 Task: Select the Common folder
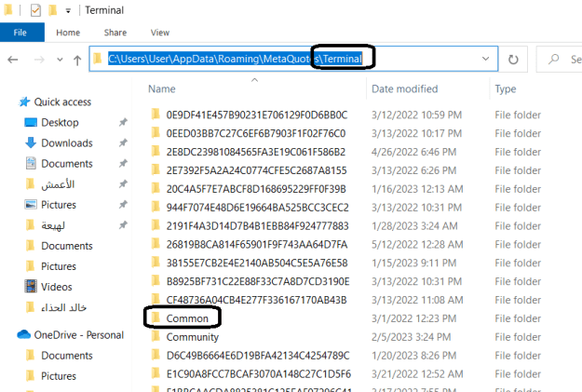(x=187, y=318)
